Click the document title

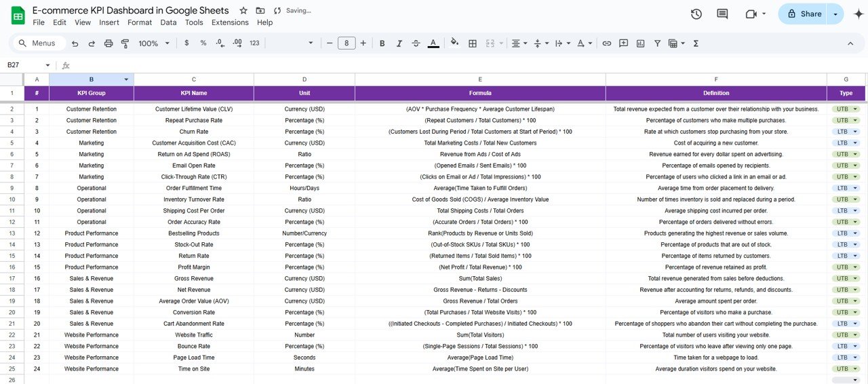click(x=132, y=10)
